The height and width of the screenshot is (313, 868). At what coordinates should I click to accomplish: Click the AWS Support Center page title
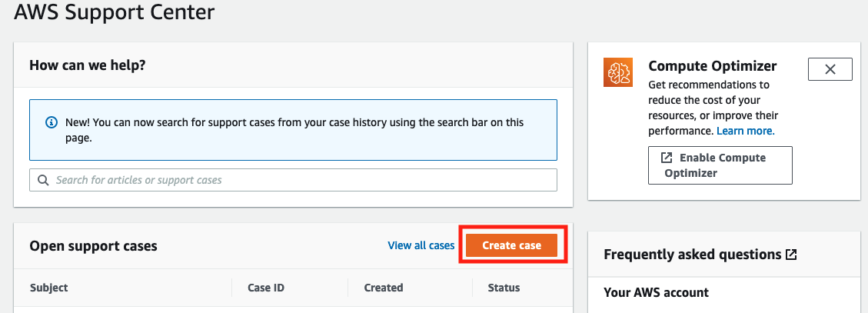[x=114, y=11]
